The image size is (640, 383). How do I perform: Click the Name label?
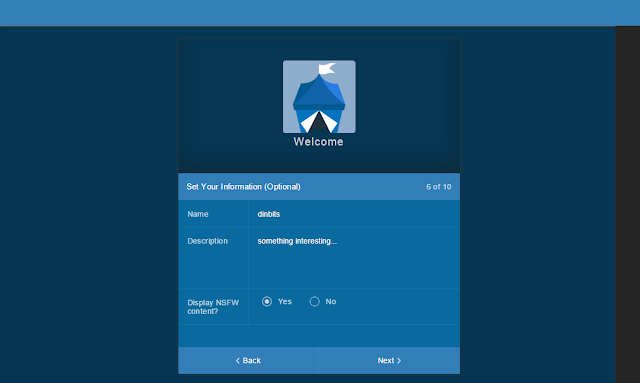pos(198,214)
